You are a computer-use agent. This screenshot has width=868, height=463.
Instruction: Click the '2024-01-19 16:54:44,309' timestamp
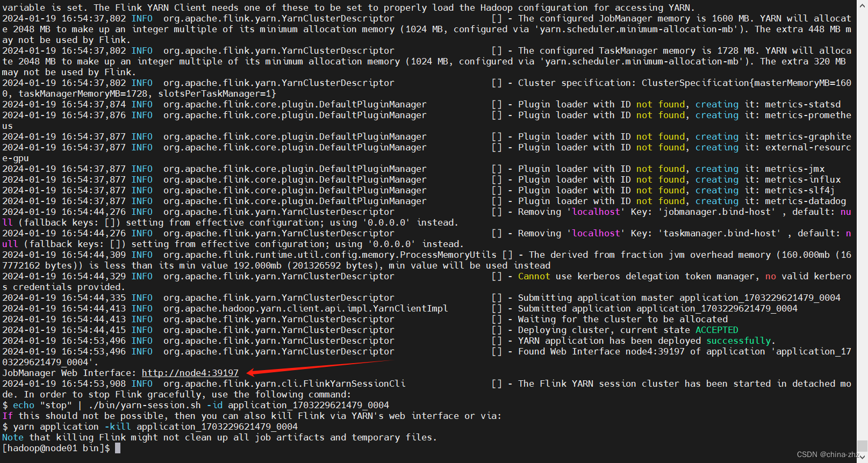[x=64, y=255]
